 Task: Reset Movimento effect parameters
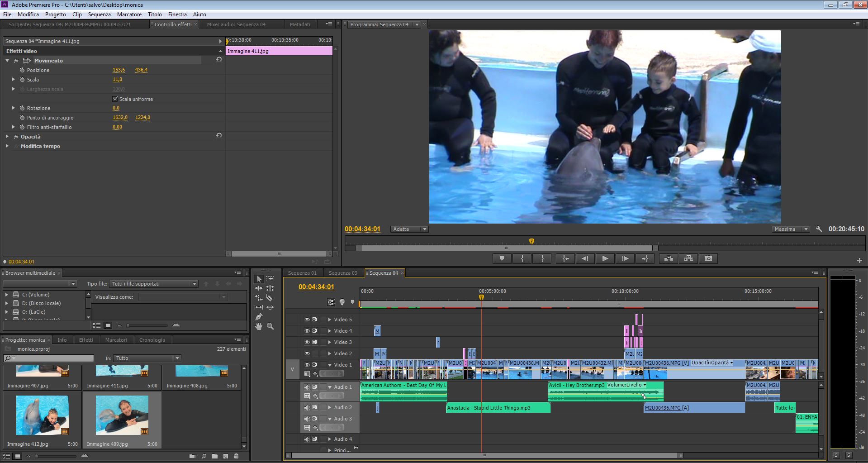coord(219,60)
